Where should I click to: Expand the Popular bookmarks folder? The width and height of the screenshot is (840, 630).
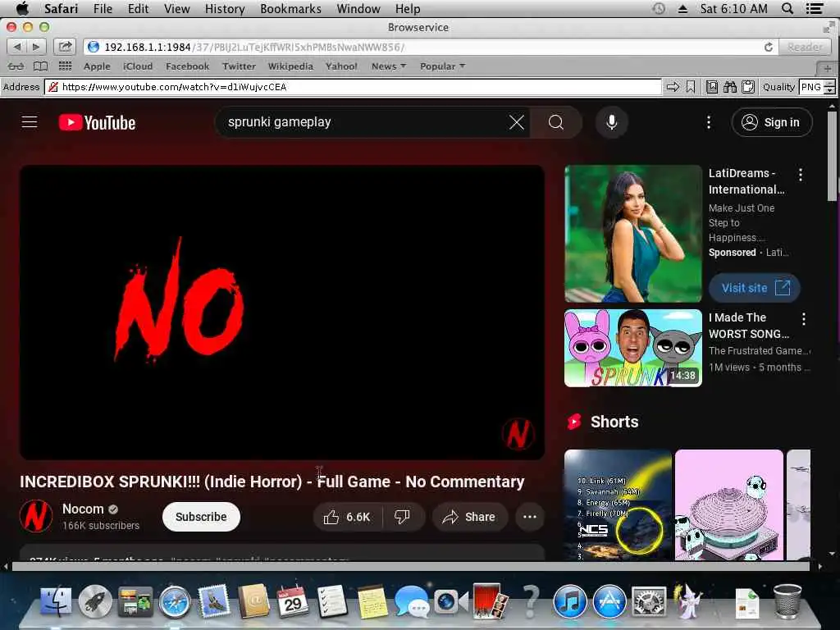click(442, 66)
